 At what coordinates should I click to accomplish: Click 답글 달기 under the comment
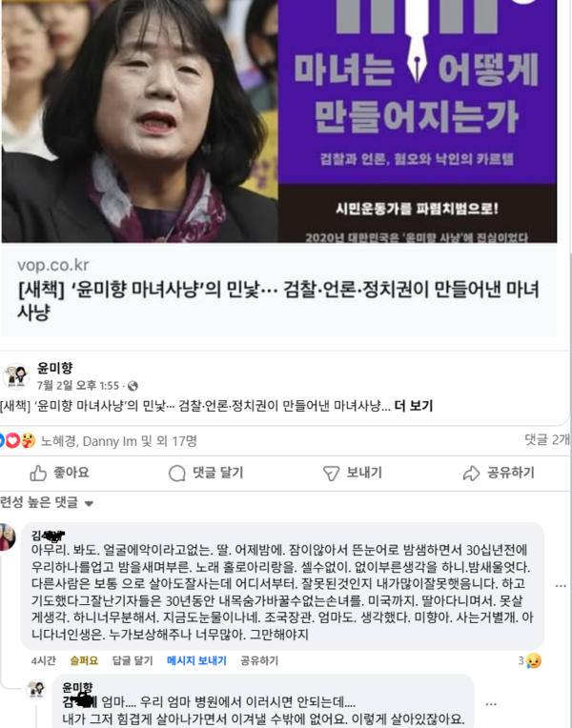133,660
